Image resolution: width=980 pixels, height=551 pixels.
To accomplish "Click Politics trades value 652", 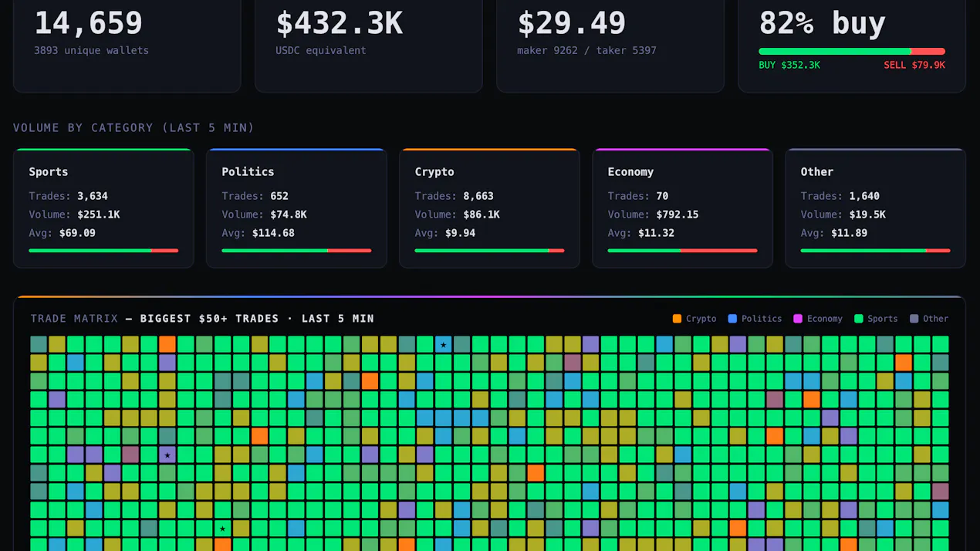I will pos(279,196).
